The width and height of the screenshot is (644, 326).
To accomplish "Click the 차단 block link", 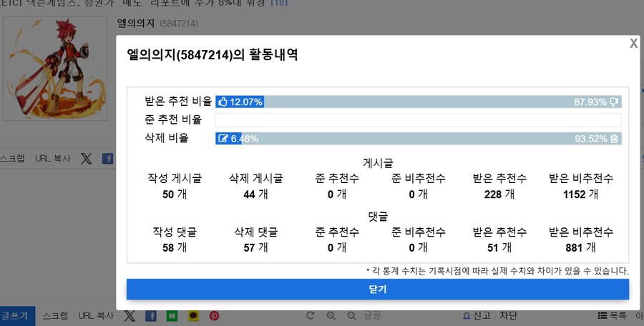I will tap(508, 315).
